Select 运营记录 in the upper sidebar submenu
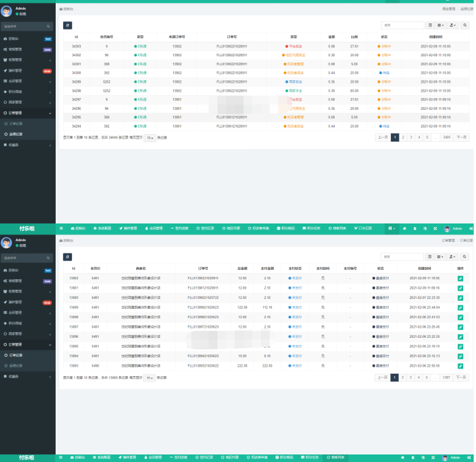Image resolution: width=476 pixels, height=462 pixels. coord(16,134)
